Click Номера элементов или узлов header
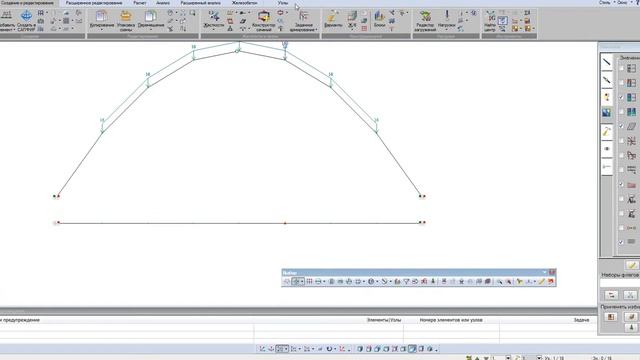 pyautogui.click(x=451, y=320)
